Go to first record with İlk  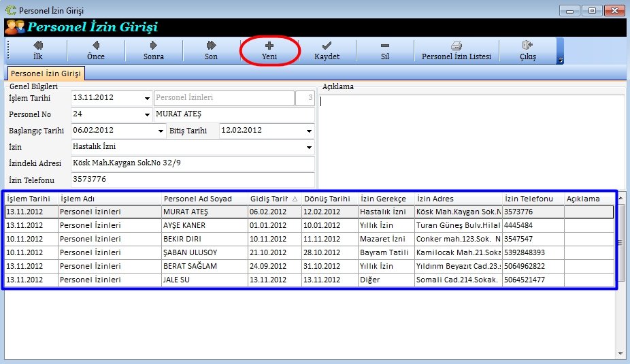pyautogui.click(x=37, y=51)
